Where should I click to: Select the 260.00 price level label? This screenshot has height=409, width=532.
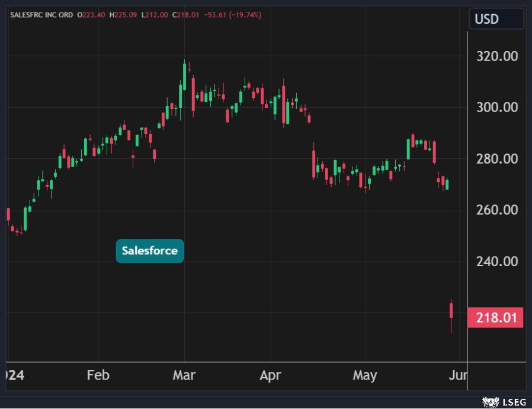[497, 210]
